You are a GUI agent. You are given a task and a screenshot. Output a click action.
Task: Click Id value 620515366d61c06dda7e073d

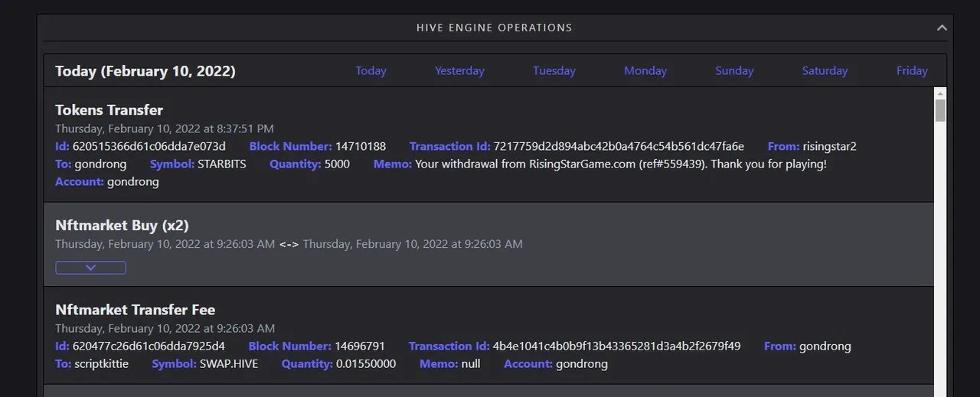click(x=149, y=146)
